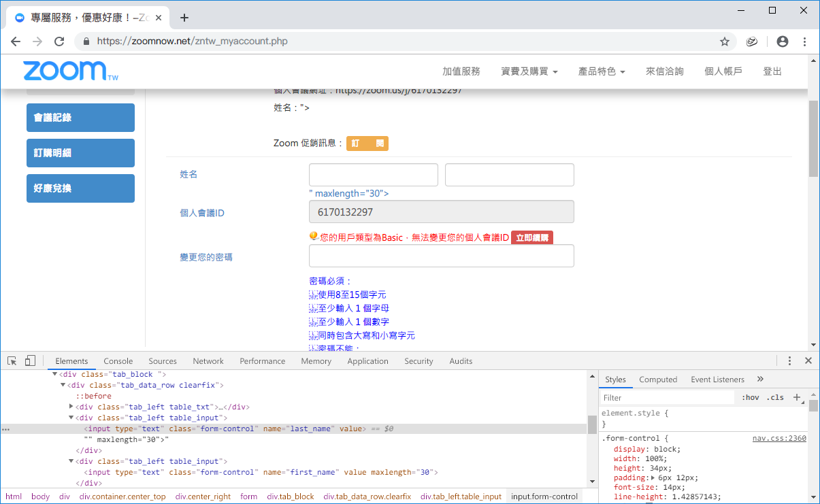Collapse the div tab_block node
Viewport: 820px width, 504px height.
pos(55,374)
